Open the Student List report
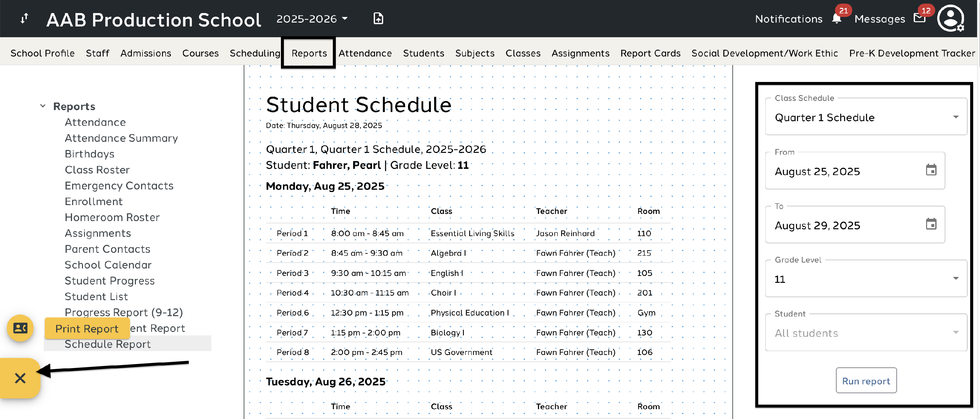The width and height of the screenshot is (980, 419). click(x=96, y=296)
